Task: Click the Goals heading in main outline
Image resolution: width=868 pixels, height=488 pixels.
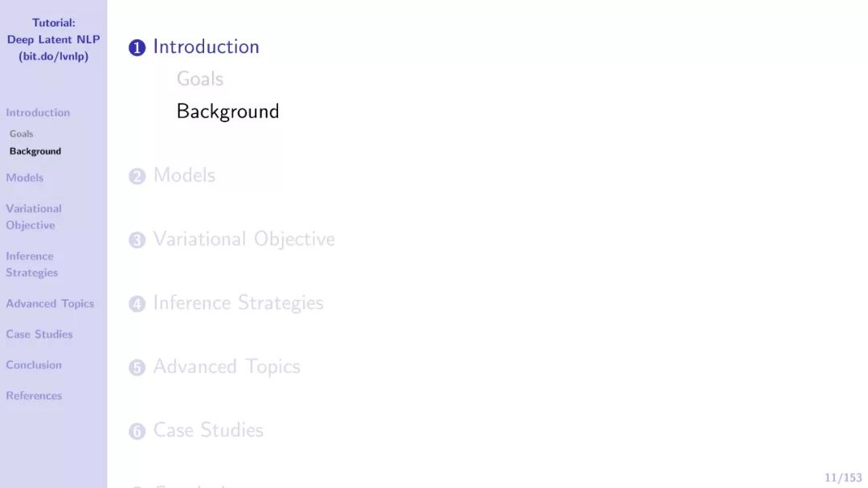Action: tap(200, 79)
